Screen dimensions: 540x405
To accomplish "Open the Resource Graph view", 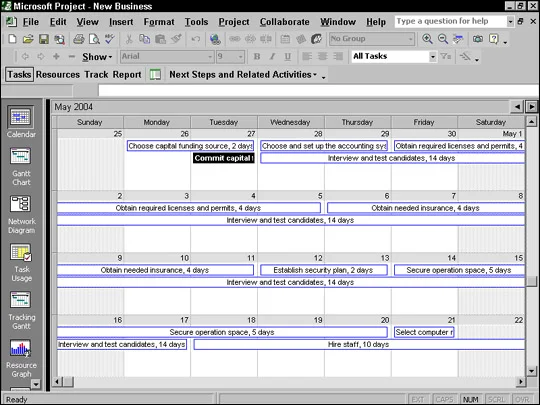I will click(21, 348).
